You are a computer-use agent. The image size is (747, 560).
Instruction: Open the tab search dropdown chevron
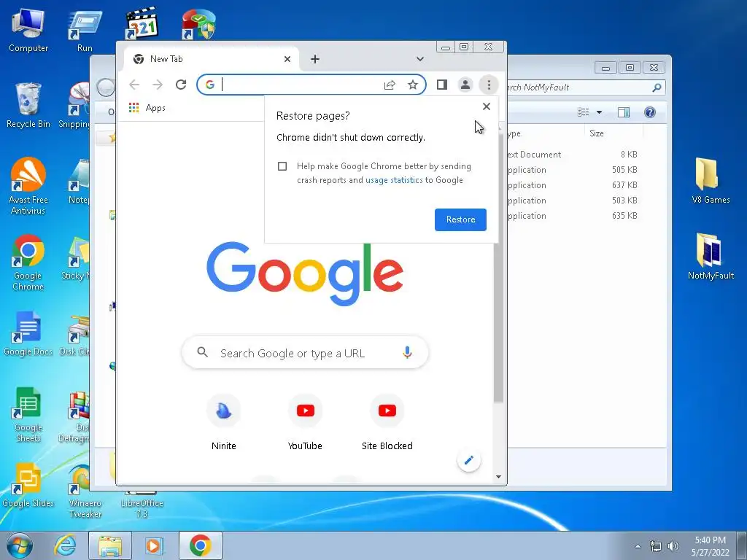point(419,59)
